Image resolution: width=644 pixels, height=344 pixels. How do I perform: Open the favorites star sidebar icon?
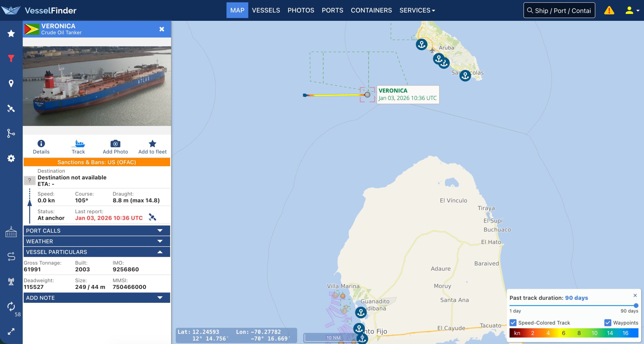click(x=11, y=33)
